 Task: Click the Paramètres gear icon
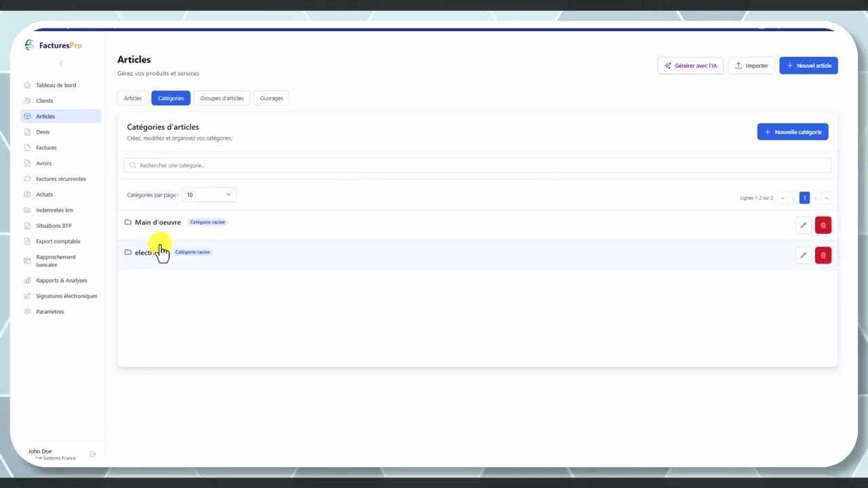click(27, 312)
